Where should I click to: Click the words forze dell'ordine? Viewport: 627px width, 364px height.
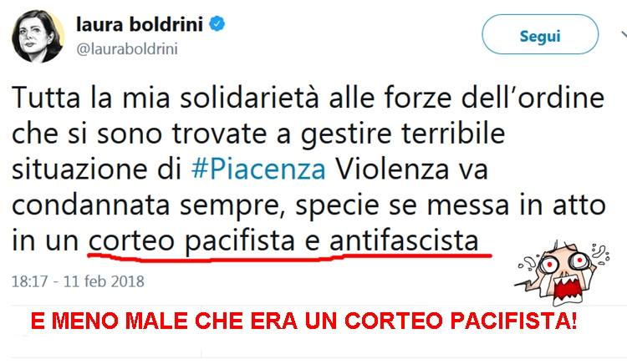click(x=494, y=98)
